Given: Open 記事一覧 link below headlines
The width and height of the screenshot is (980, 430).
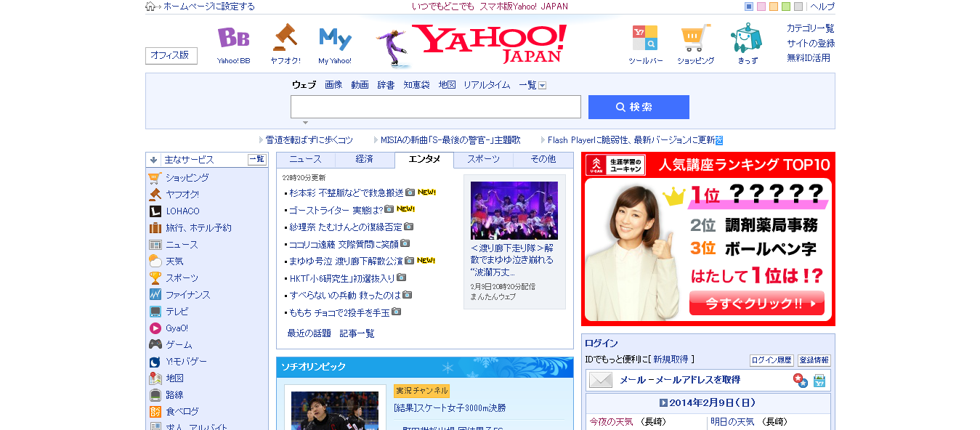Looking at the screenshot, I should pyautogui.click(x=357, y=333).
